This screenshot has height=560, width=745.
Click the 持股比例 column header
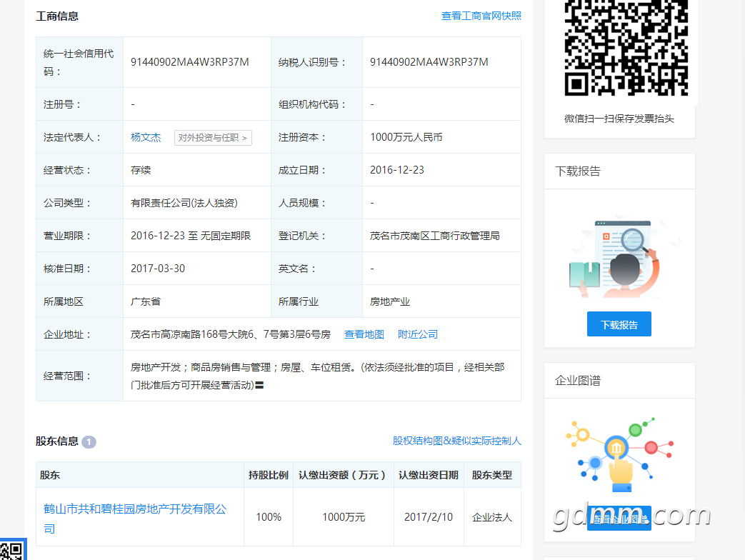(268, 475)
